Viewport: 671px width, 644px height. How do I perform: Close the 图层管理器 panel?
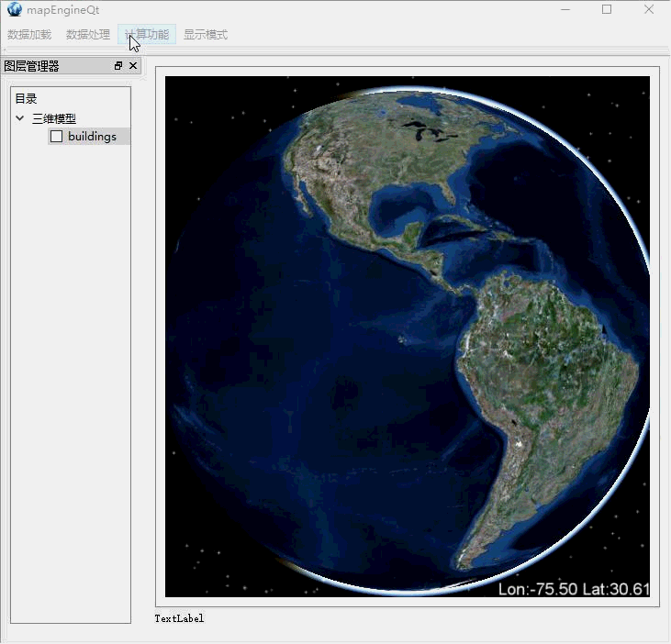click(133, 66)
